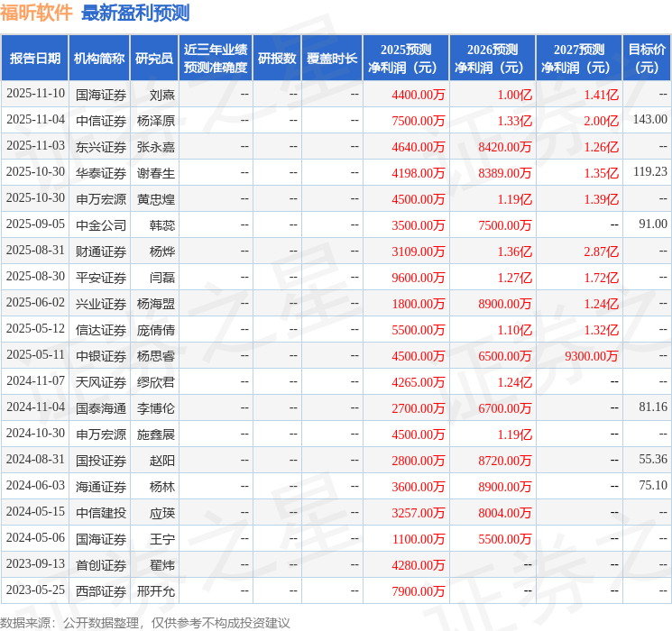Click the 机构简称 column header
Image resolution: width=672 pixels, height=631 pixels.
coord(99,59)
